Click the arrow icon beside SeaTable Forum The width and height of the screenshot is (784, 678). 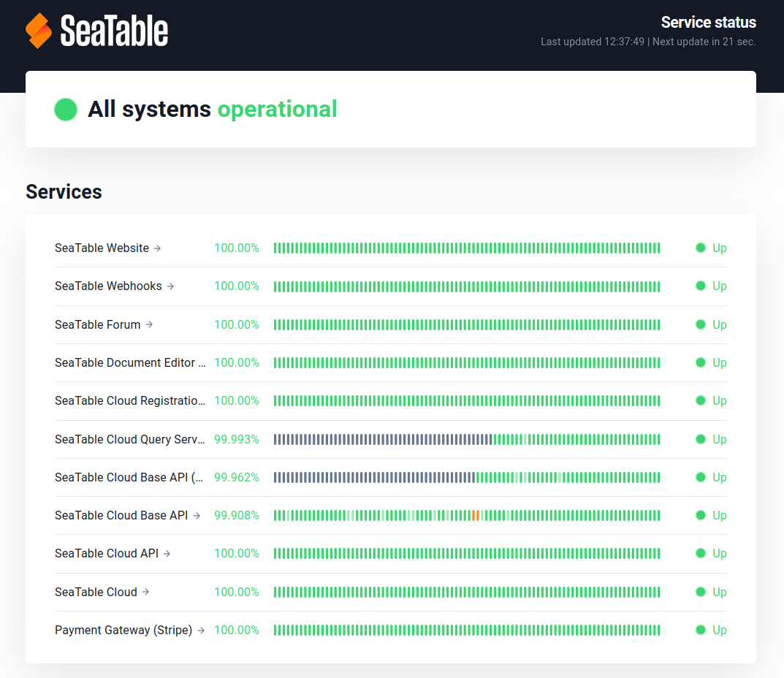click(x=149, y=324)
